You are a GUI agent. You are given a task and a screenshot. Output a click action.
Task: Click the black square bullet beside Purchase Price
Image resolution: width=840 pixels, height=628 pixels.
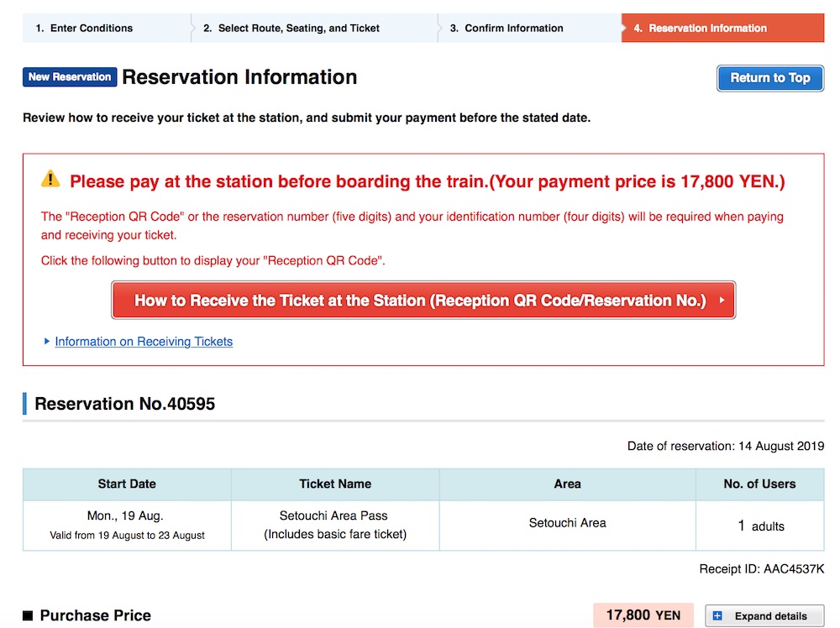(x=28, y=616)
